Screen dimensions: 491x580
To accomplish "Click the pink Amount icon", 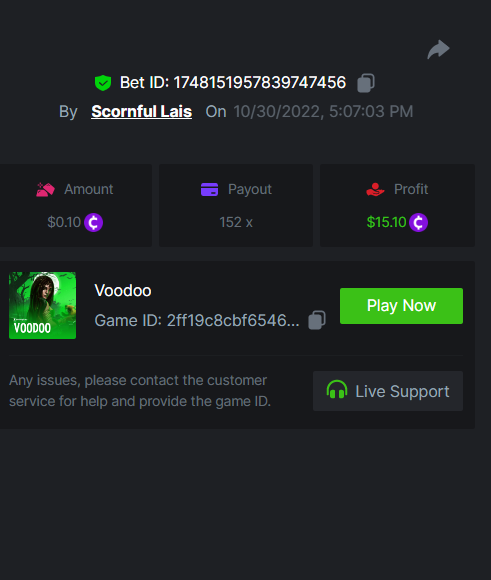I will (x=46, y=189).
